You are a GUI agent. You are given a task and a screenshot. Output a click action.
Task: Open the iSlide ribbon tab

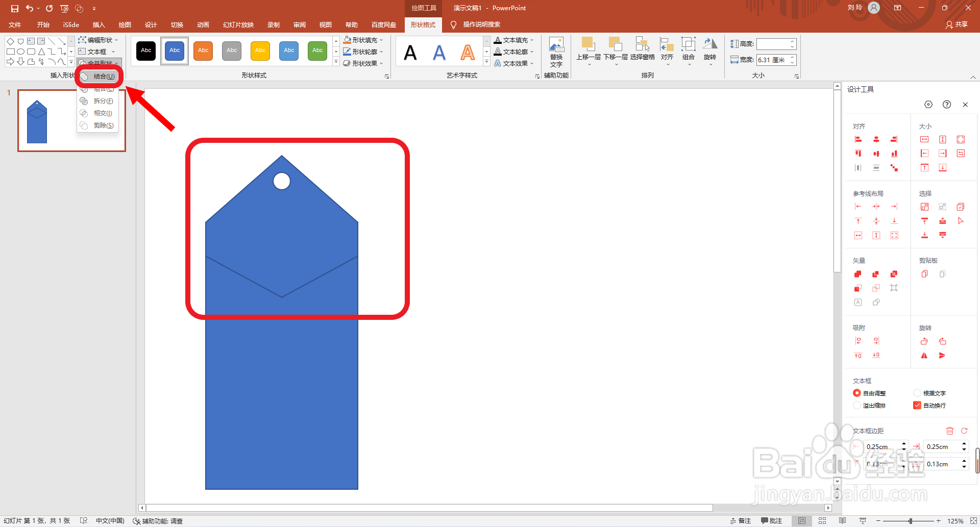click(71, 24)
